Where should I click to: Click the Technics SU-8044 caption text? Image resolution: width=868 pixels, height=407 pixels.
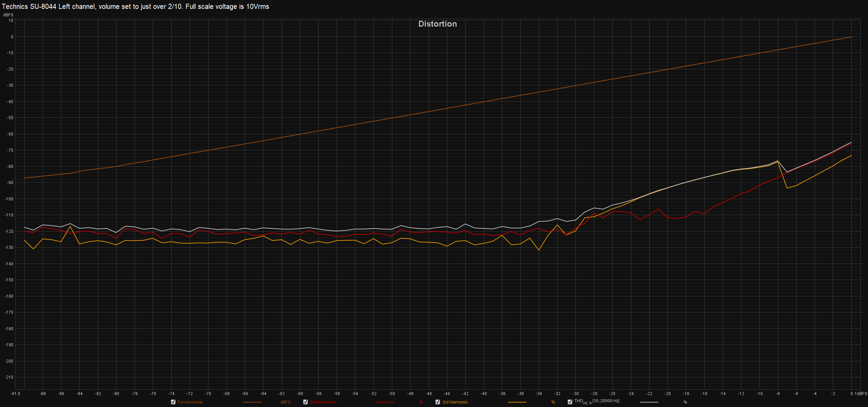135,6
